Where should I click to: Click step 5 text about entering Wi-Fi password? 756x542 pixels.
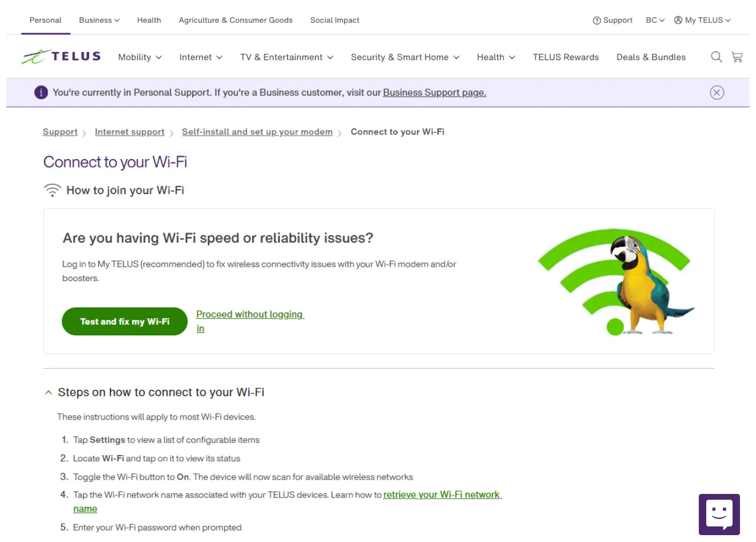[x=157, y=528]
